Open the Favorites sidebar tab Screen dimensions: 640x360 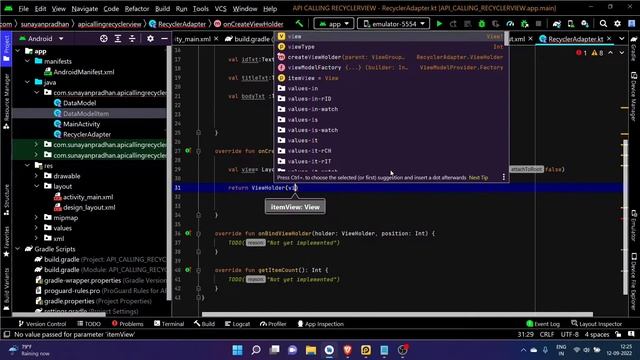pos(6,242)
